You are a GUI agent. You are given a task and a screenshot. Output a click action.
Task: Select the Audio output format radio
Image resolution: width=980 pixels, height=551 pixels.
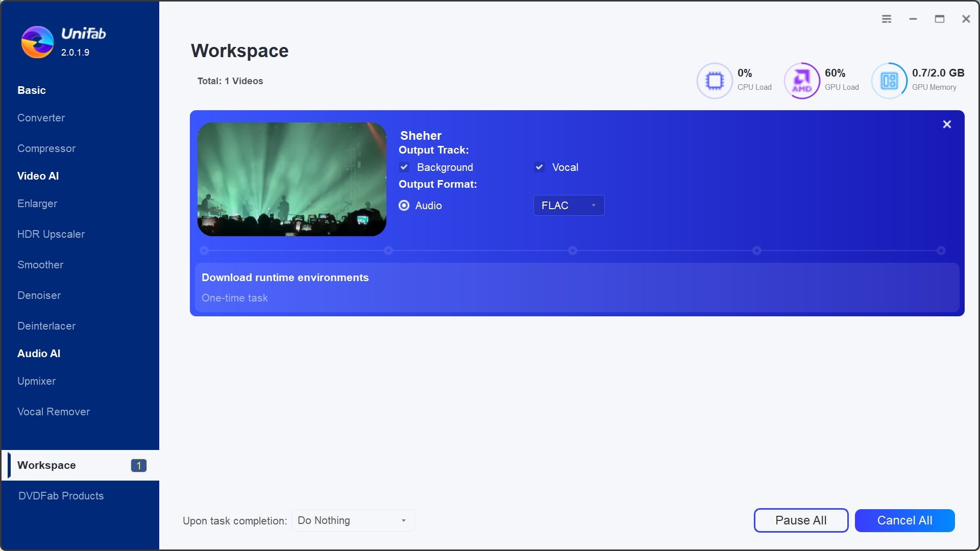coord(404,206)
